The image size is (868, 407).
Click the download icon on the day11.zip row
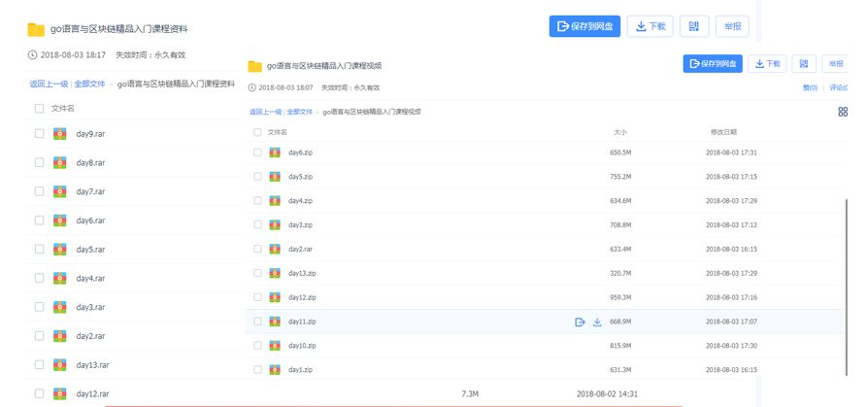(x=597, y=322)
